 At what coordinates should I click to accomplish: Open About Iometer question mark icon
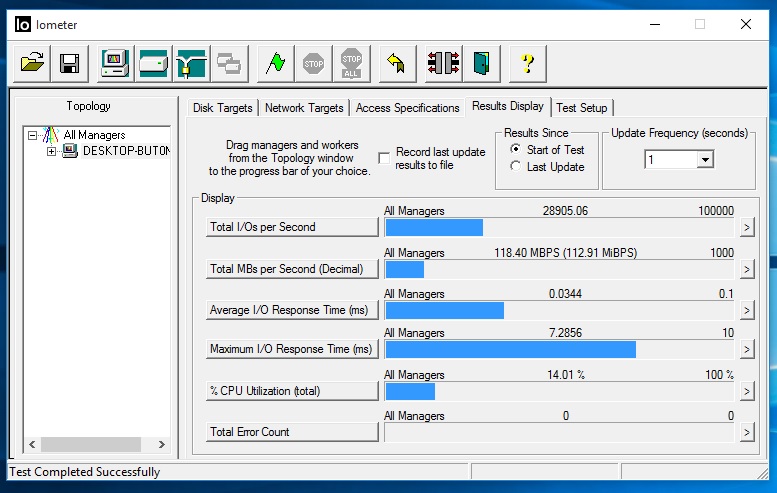pyautogui.click(x=528, y=63)
